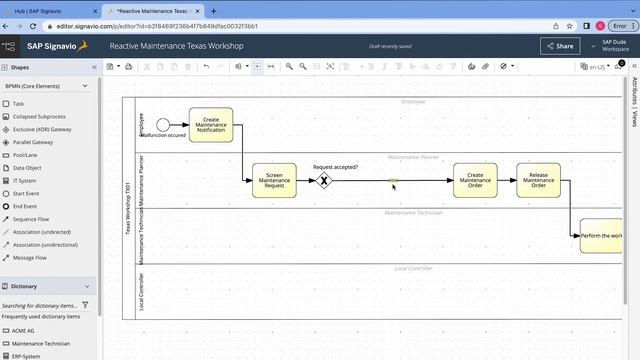The image size is (640, 360).
Task: Click the Paste icon in toolbar
Action: pos(174,67)
